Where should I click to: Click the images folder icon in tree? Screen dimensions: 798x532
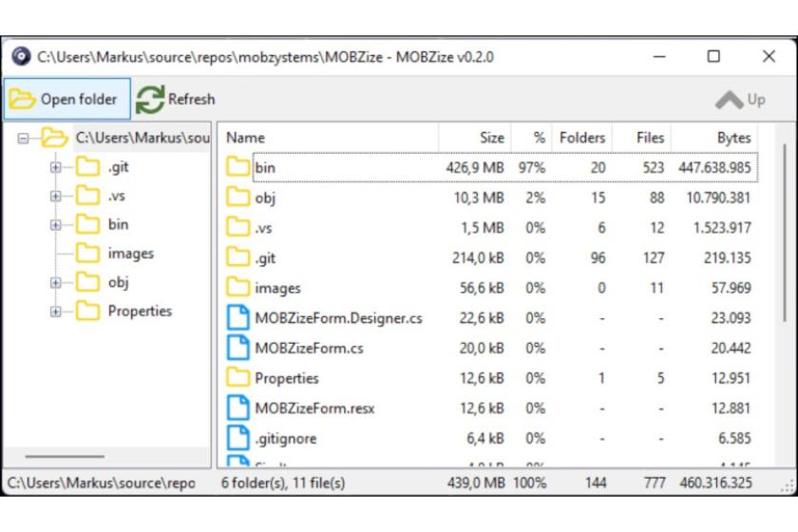click(x=87, y=253)
